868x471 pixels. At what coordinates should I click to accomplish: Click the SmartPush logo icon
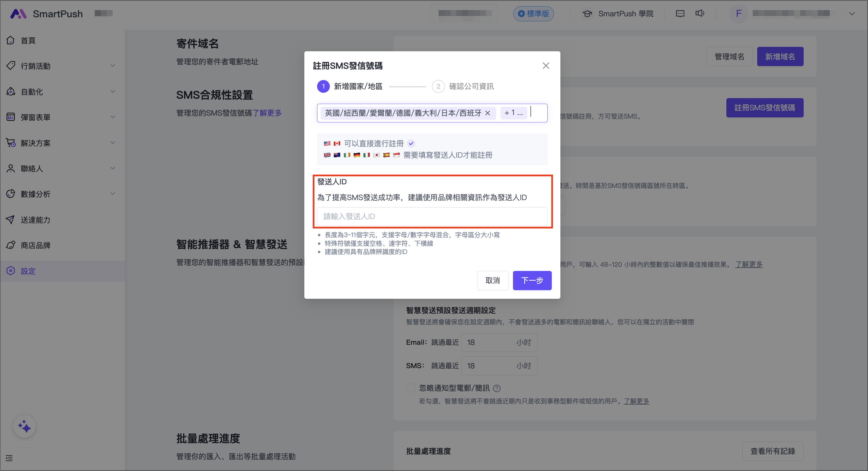coord(18,13)
